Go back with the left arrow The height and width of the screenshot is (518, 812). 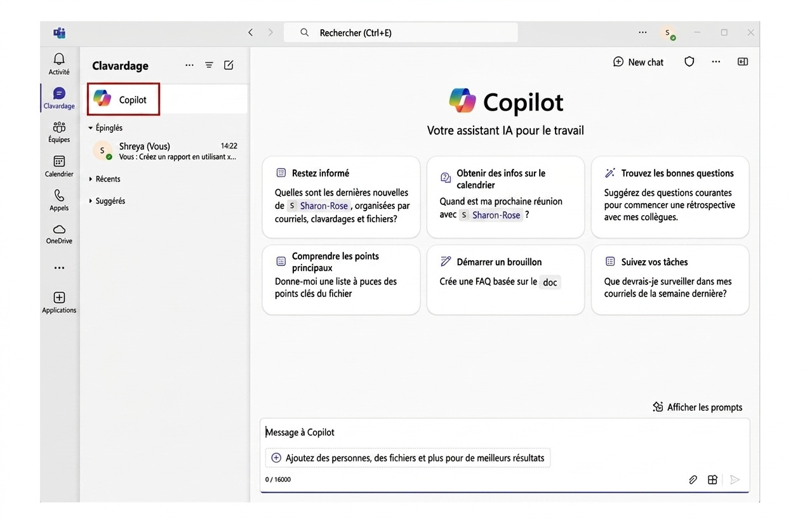point(251,32)
